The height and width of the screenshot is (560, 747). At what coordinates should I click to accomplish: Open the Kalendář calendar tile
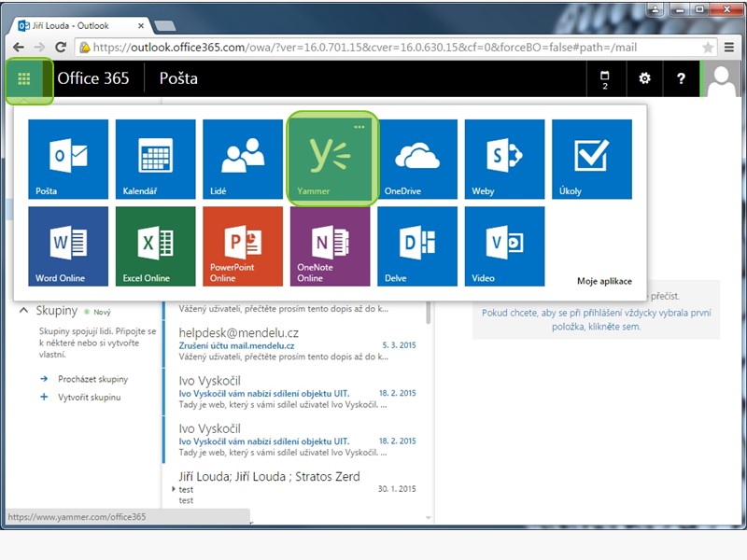click(155, 159)
